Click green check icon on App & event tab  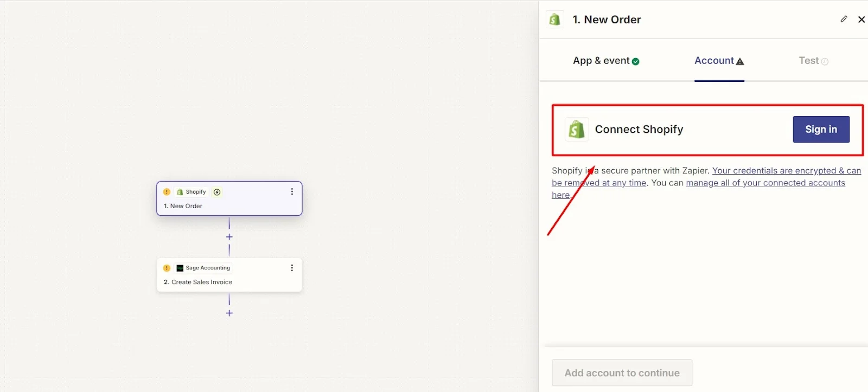[x=636, y=61]
